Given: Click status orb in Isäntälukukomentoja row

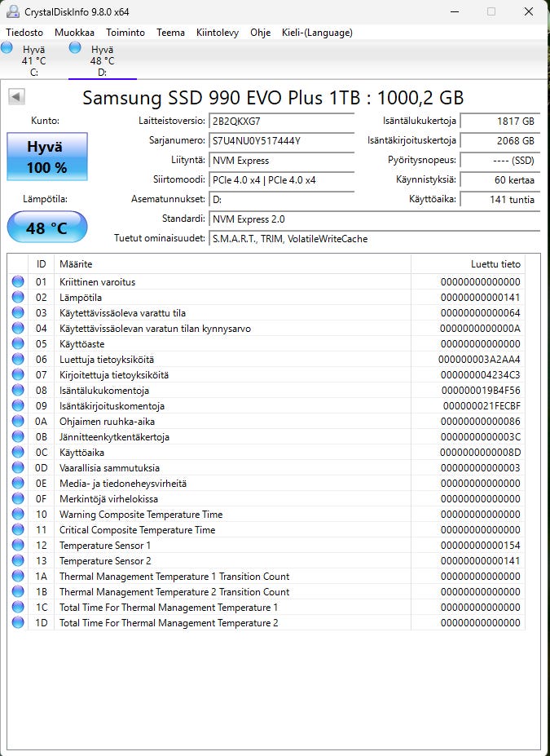Looking at the screenshot, I should tap(18, 390).
